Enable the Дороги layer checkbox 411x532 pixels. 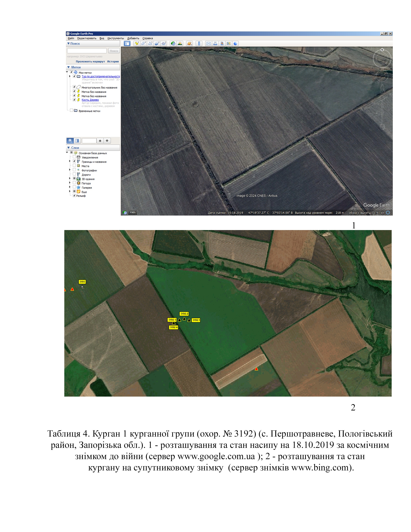[74, 174]
